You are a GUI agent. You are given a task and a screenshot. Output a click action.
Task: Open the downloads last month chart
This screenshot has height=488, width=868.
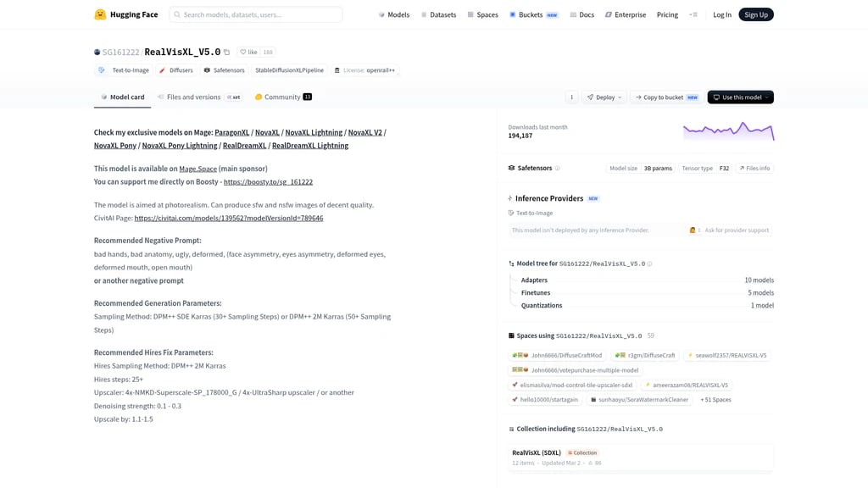[x=728, y=131]
